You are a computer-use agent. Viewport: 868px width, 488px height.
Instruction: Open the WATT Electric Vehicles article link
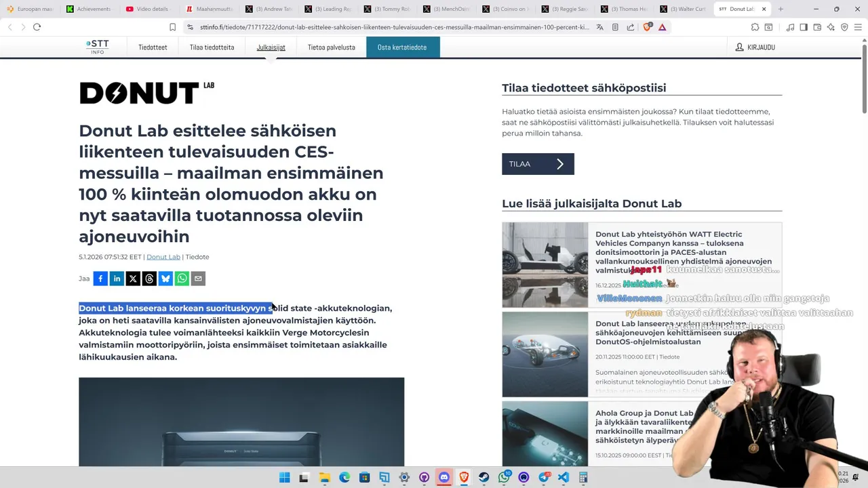point(684,252)
